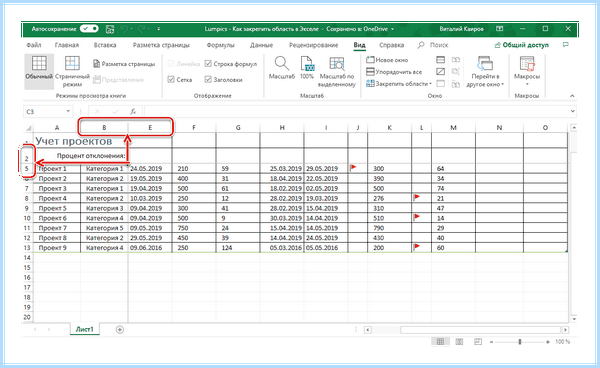600x368 pixels.
Task: Toggle the Gridlines (Сетка) checkbox
Action: 171,80
